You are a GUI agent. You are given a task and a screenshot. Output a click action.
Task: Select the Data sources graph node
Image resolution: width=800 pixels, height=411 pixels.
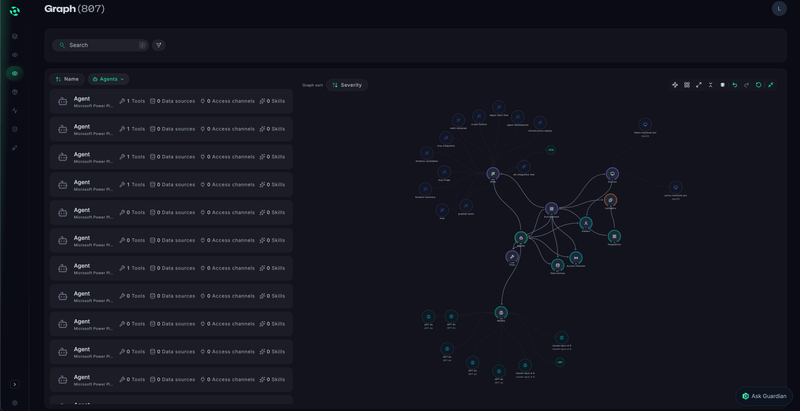click(558, 265)
